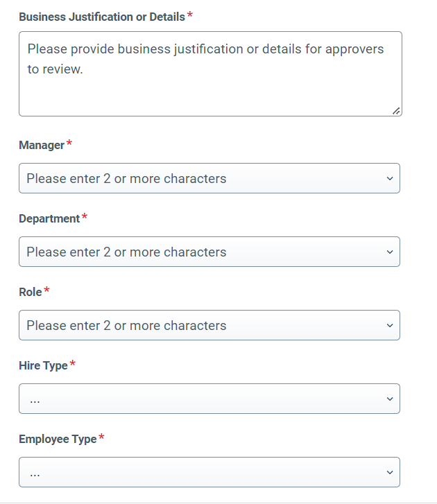Open the Role search field placeholder text
The image size is (437, 504).
click(x=126, y=326)
